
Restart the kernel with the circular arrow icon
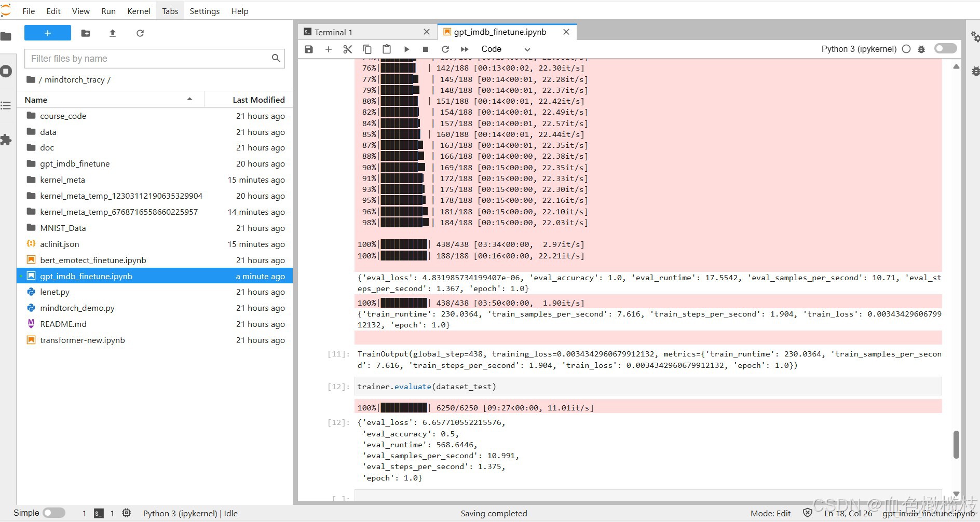pyautogui.click(x=445, y=49)
